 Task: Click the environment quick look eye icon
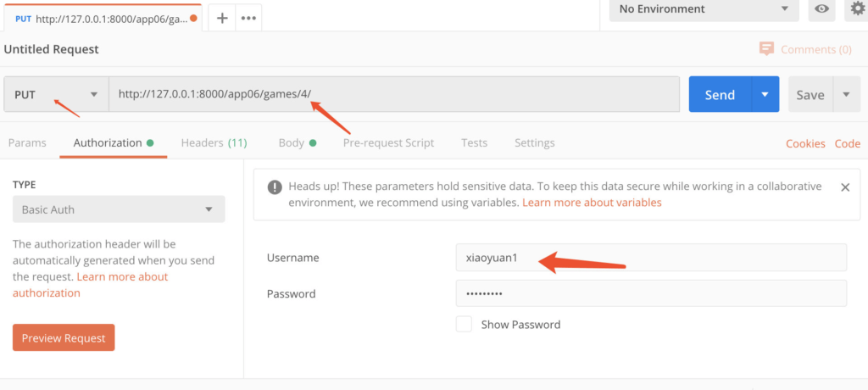pos(821,8)
